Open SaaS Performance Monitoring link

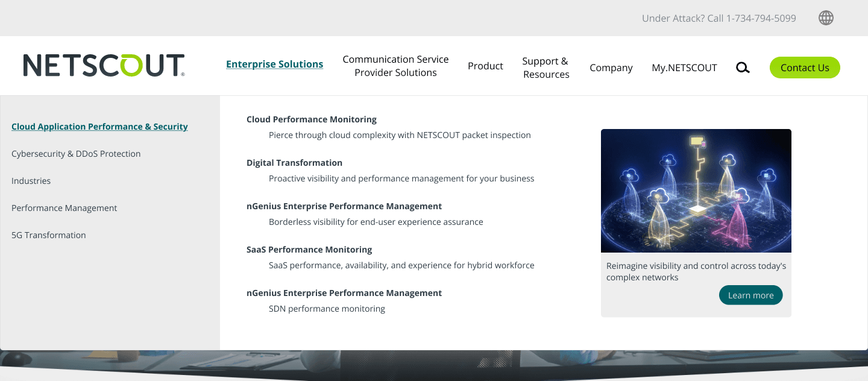(309, 250)
